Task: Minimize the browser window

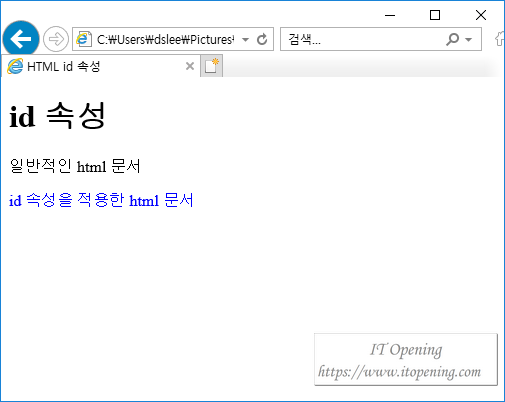Action: pos(390,15)
